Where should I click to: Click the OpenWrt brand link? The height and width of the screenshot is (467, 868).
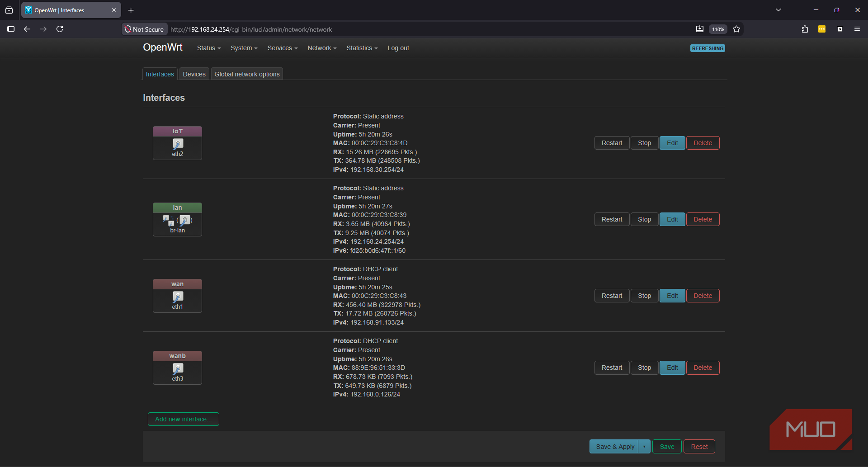(163, 47)
